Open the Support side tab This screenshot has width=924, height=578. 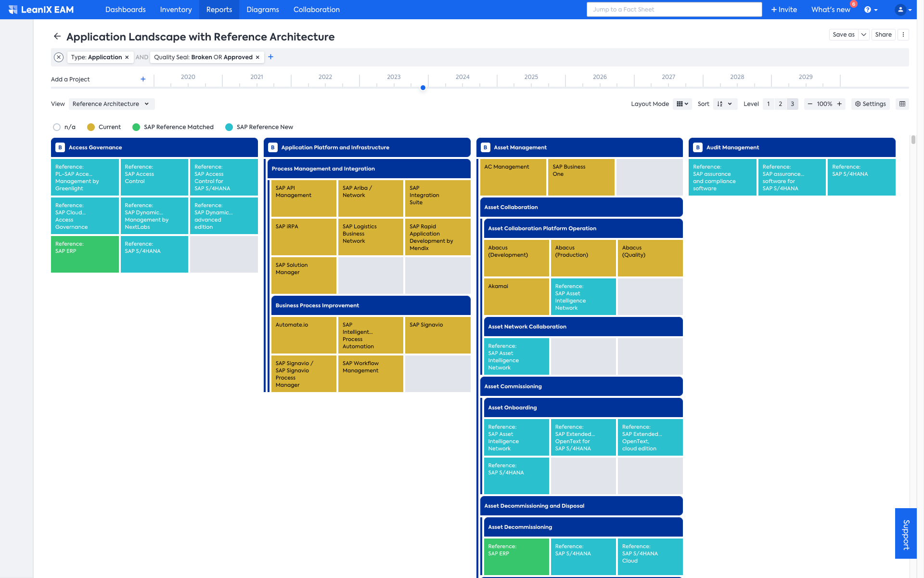click(906, 534)
